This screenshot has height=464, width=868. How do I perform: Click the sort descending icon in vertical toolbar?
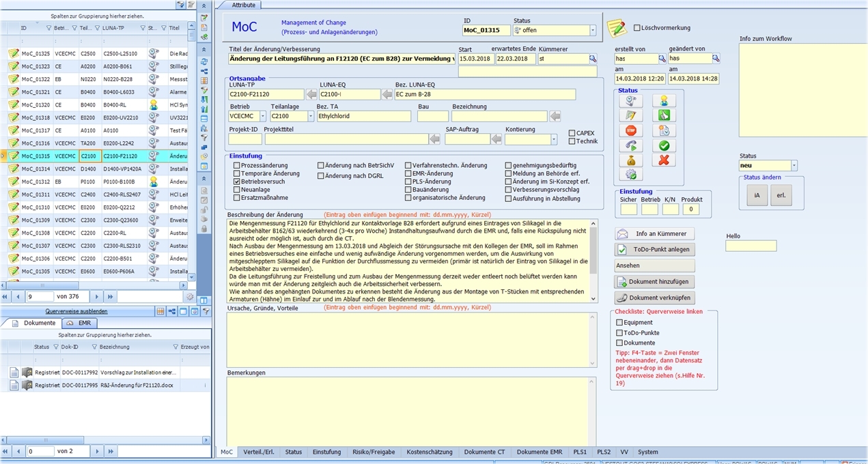tap(204, 100)
